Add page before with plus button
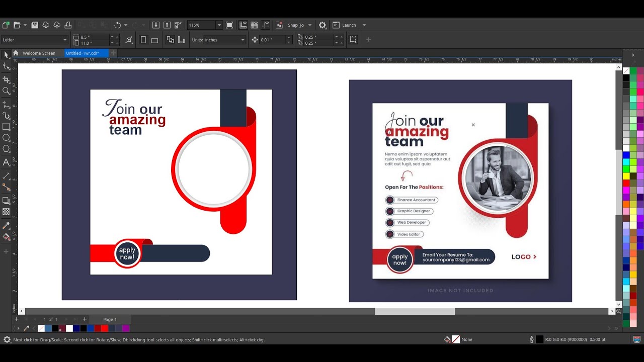This screenshot has height=362, width=644. coord(17,319)
